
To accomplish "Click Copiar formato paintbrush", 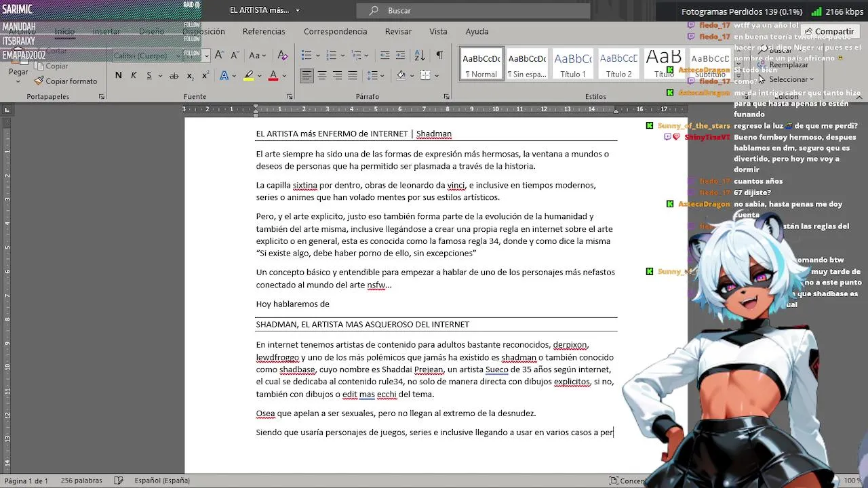I will tap(66, 81).
